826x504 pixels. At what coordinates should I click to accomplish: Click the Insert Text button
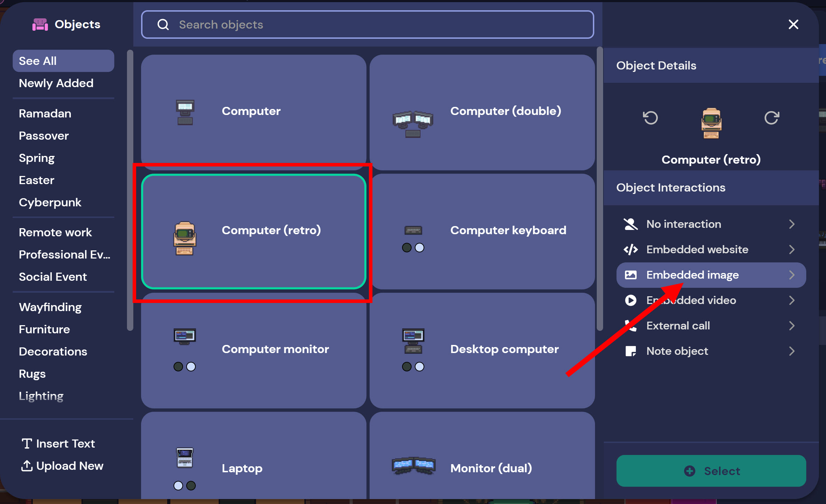coord(58,443)
